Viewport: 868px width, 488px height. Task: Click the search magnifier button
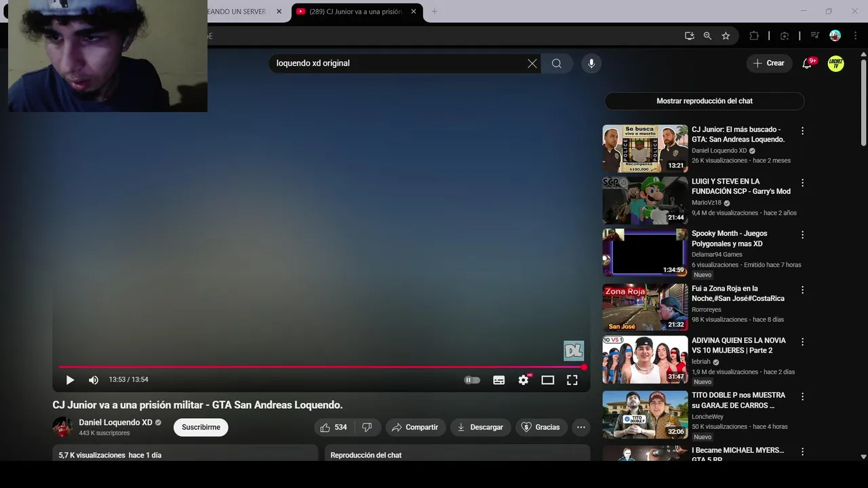[x=557, y=64]
